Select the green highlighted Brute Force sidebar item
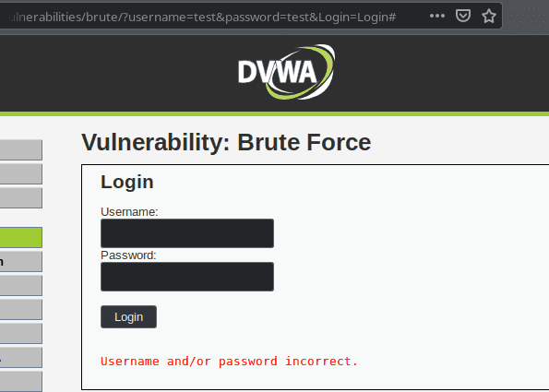 (21, 237)
